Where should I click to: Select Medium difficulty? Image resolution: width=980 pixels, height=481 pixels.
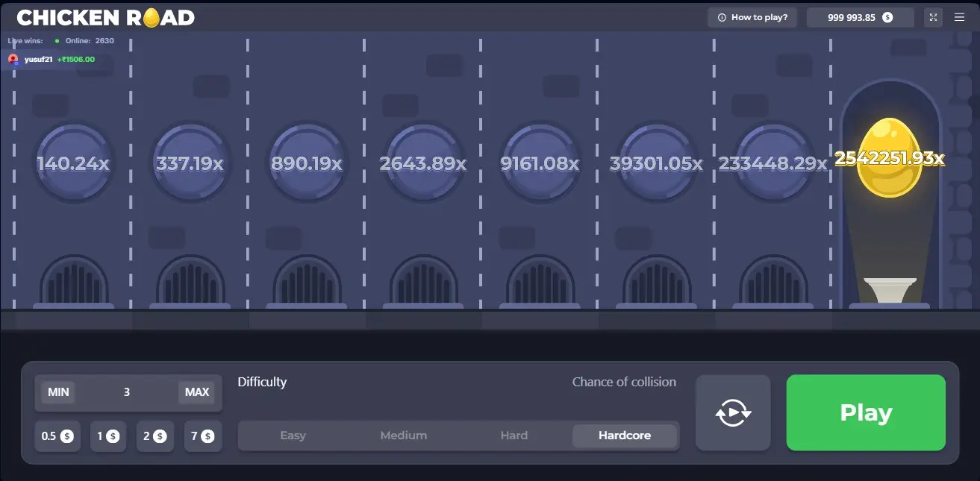pyautogui.click(x=403, y=436)
